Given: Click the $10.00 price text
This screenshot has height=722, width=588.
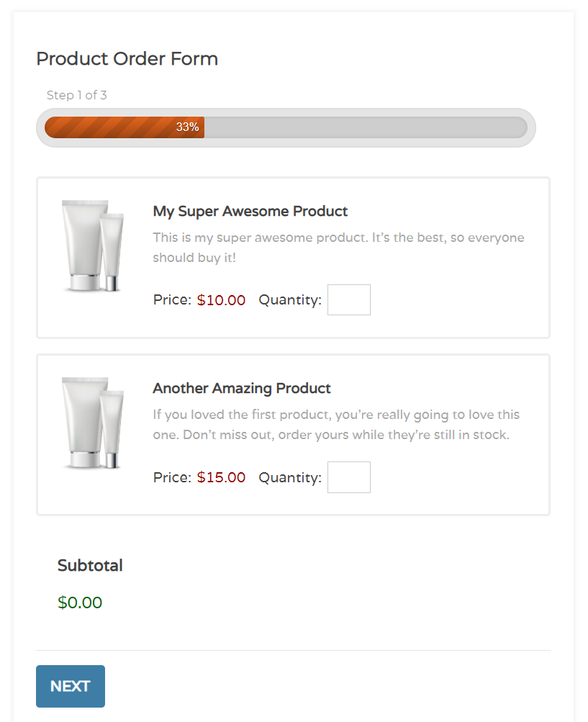Looking at the screenshot, I should click(x=221, y=300).
